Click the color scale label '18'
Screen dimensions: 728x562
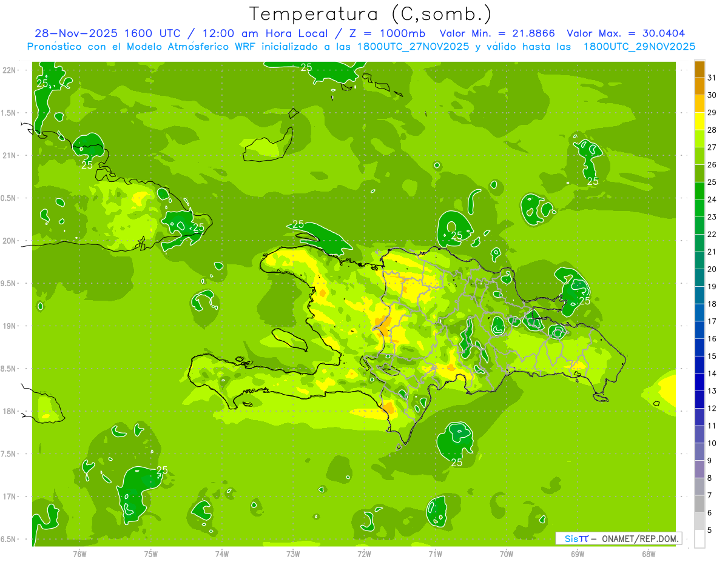712,304
